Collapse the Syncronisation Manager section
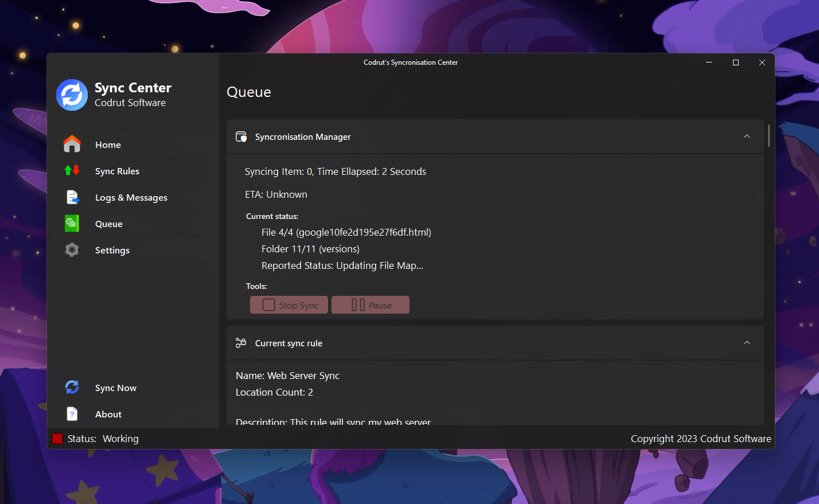Image resolution: width=819 pixels, height=504 pixels. 747,136
